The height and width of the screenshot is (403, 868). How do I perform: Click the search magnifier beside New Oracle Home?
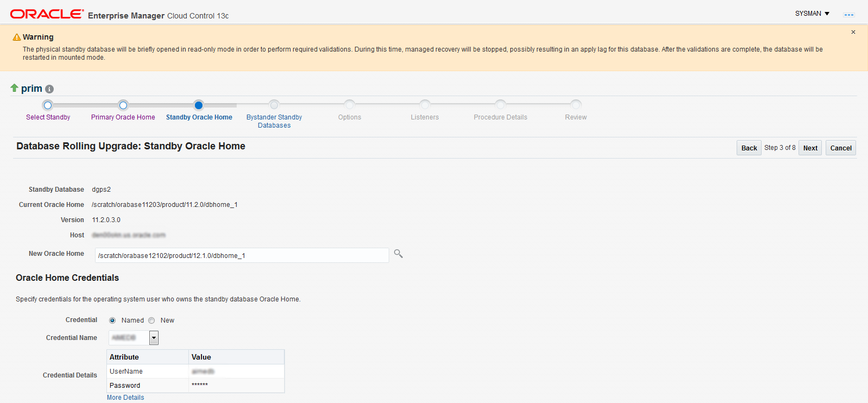398,254
